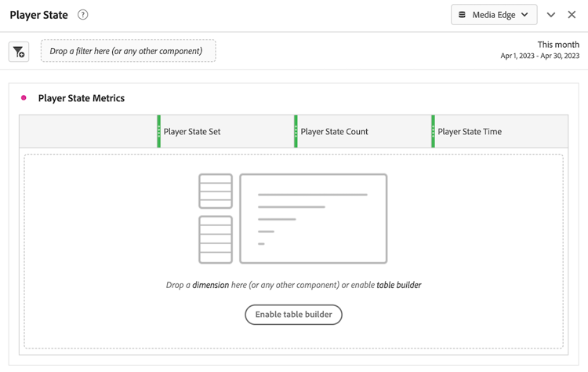
Task: Click the 'table builder' link text
Action: click(399, 285)
